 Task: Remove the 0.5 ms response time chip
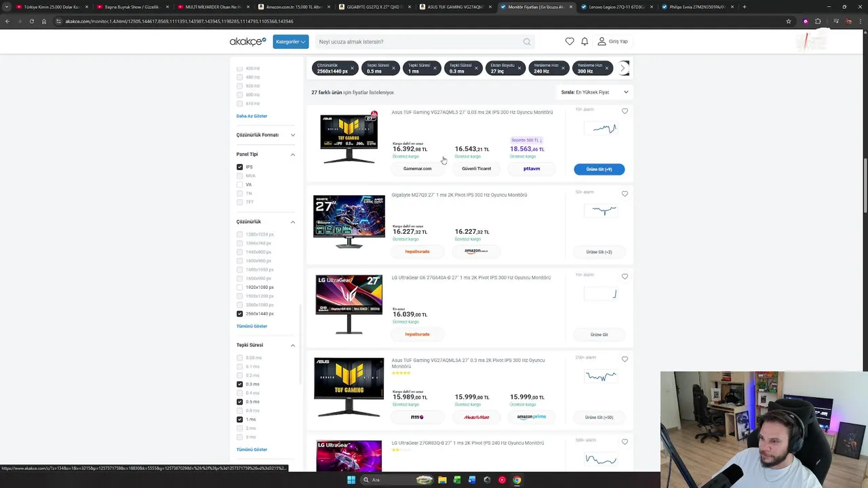coord(393,68)
